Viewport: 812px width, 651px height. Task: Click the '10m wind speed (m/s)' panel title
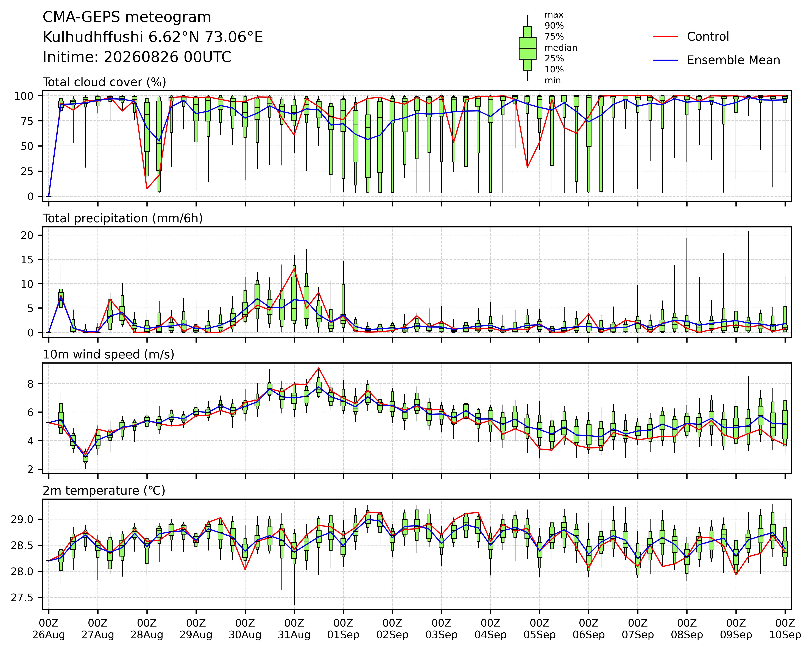108,355
